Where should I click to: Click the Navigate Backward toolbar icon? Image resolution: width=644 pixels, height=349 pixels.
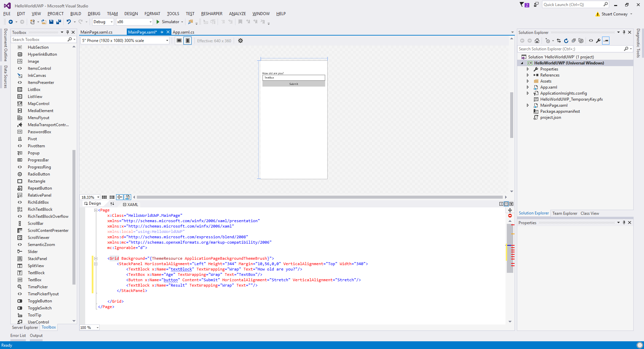[x=11, y=22]
